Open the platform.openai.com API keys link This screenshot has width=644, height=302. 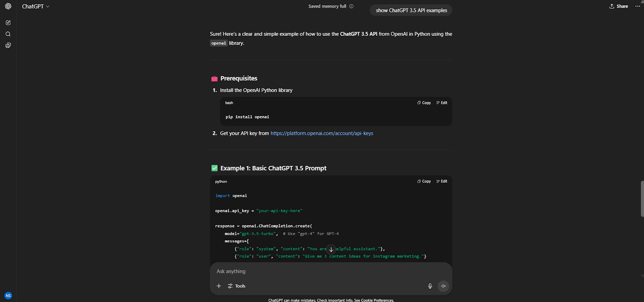click(322, 133)
